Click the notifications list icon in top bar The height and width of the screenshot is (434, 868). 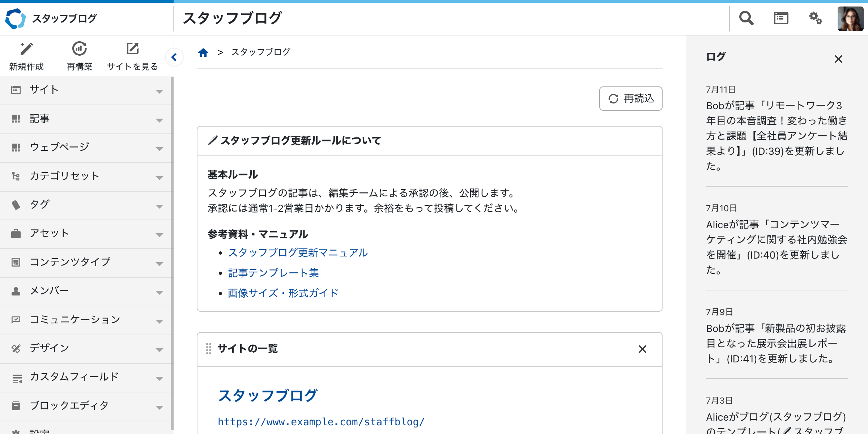click(x=781, y=18)
